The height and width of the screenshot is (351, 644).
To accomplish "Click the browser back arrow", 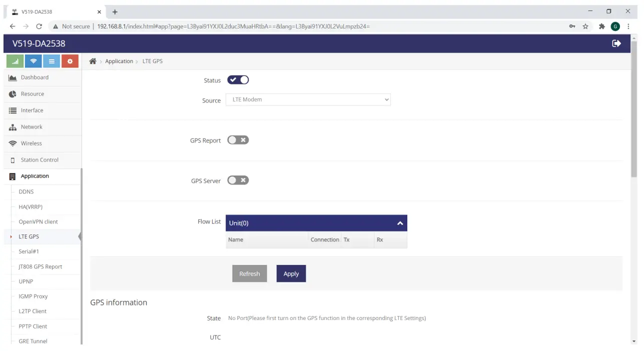I will (13, 26).
